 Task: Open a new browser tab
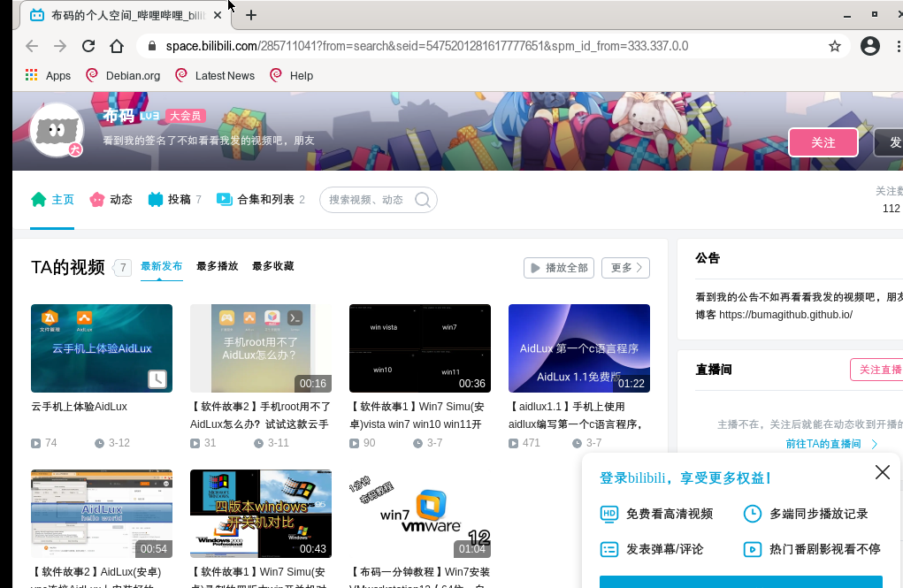click(251, 15)
